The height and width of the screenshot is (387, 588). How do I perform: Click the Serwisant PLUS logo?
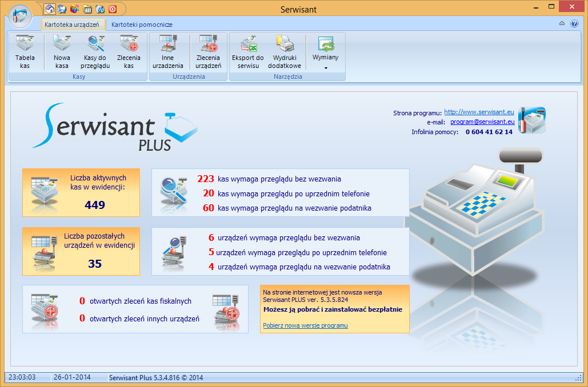point(115,127)
